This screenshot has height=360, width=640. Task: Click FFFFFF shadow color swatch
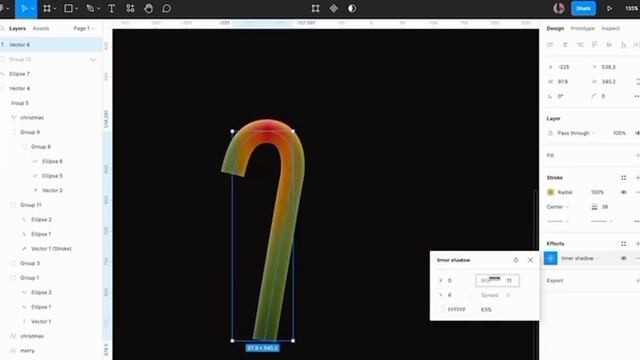(442, 309)
